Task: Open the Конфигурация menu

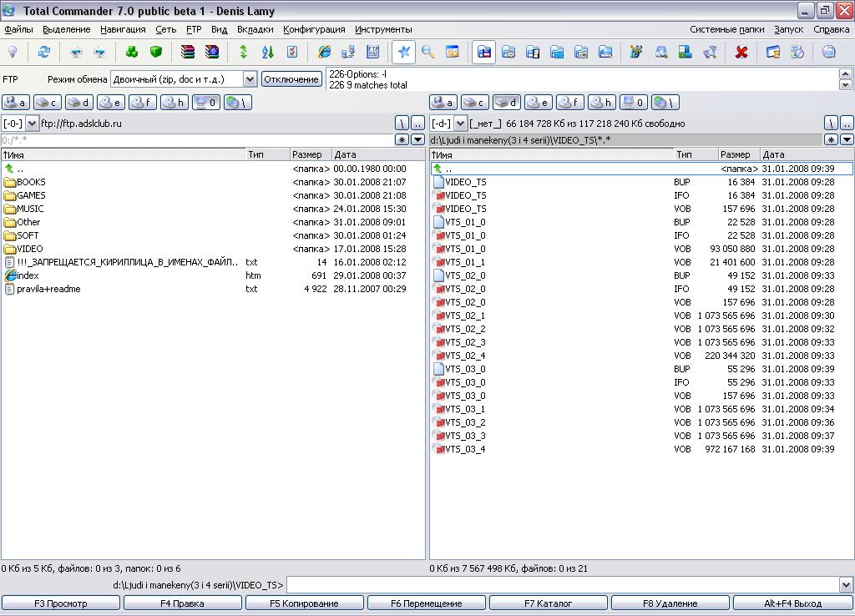Action: 314,29
